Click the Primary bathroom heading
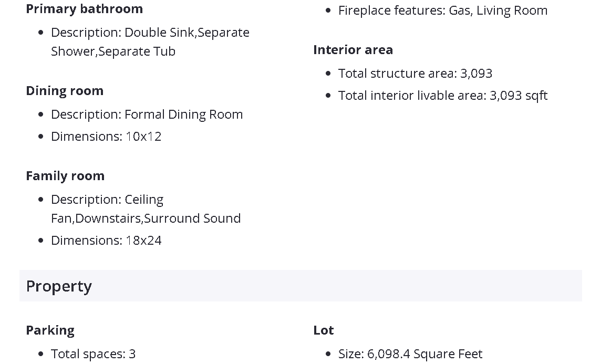 point(84,9)
